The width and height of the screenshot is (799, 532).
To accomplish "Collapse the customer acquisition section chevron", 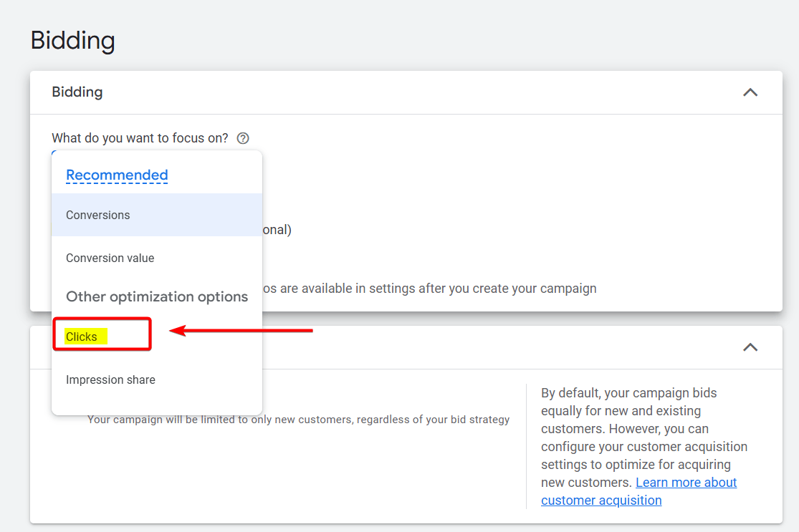I will click(750, 347).
